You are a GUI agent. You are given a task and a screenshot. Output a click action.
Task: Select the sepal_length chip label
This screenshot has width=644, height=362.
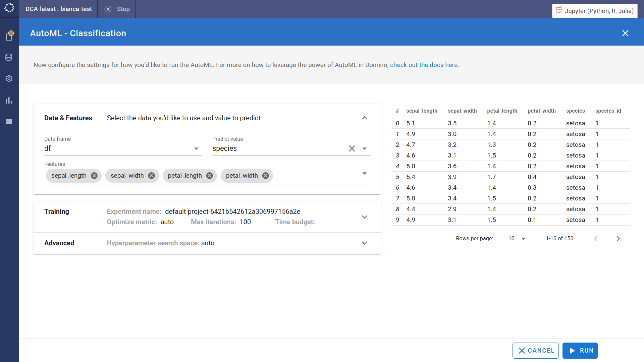69,176
